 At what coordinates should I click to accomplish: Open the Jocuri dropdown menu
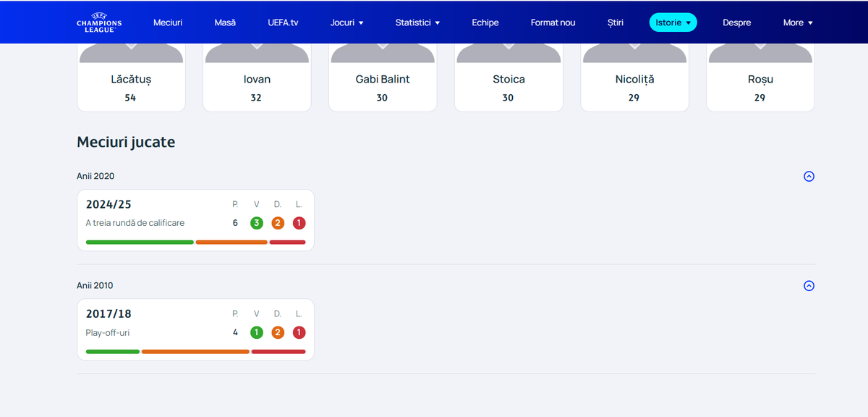pyautogui.click(x=347, y=22)
